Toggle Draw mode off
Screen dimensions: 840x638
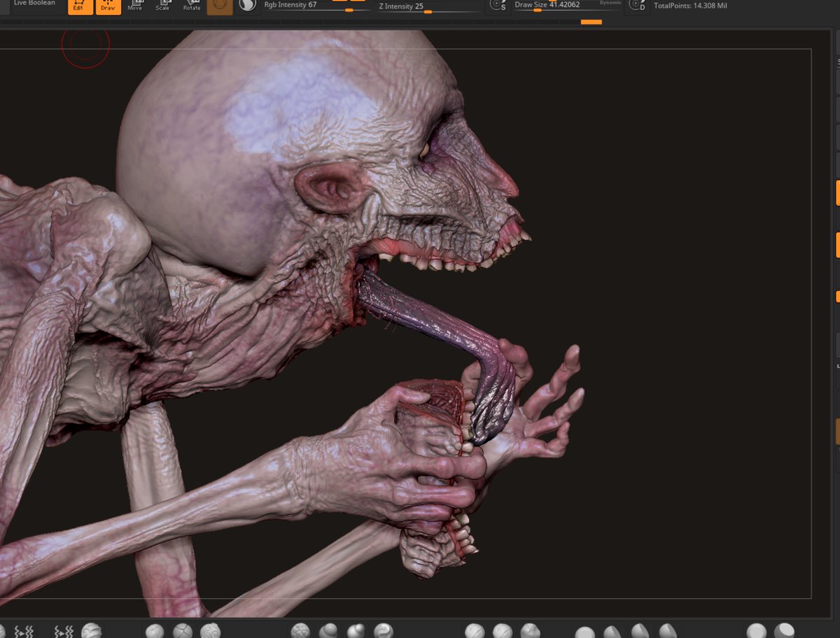tap(107, 7)
